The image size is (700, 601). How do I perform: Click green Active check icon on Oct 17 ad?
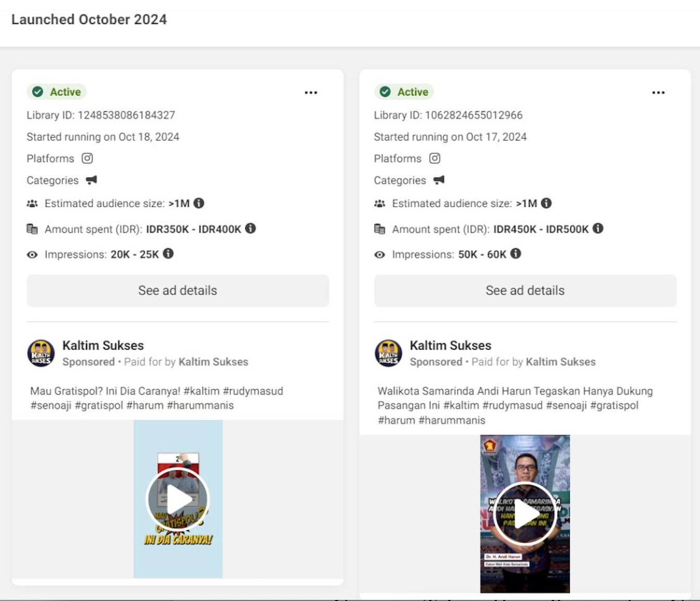pos(385,92)
